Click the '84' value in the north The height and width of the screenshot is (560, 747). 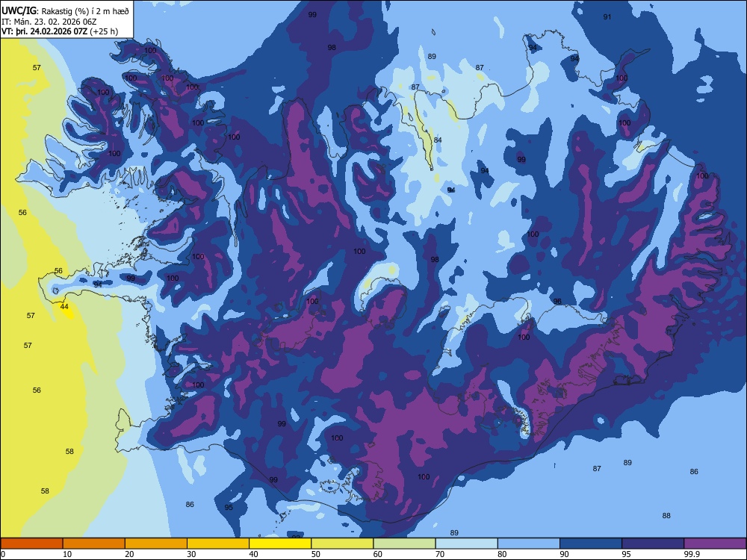[438, 140]
